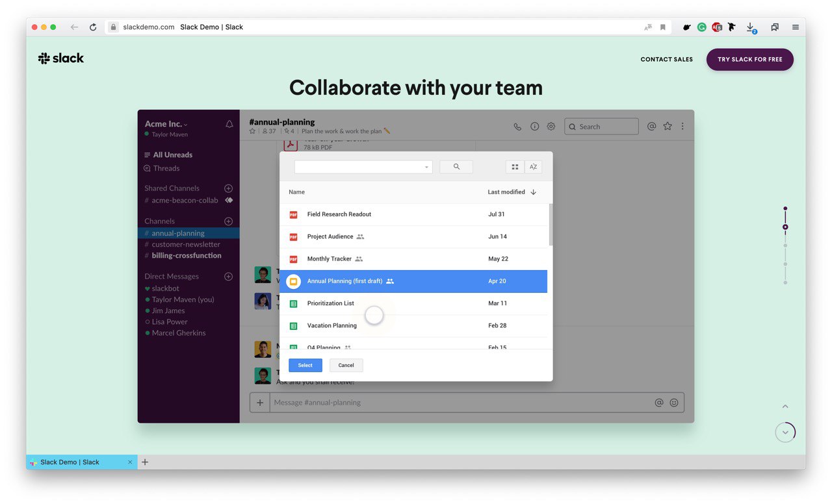
Task: Click the notifications bell in the Slack sidebar
Action: 229,124
